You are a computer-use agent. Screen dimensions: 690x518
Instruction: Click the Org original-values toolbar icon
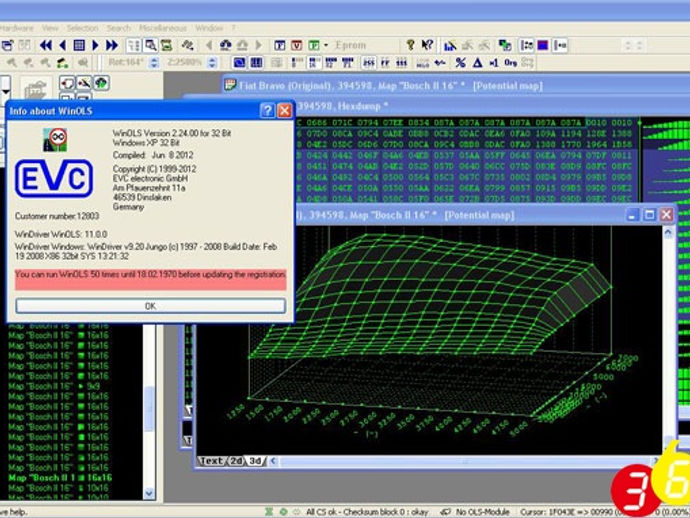pos(510,63)
